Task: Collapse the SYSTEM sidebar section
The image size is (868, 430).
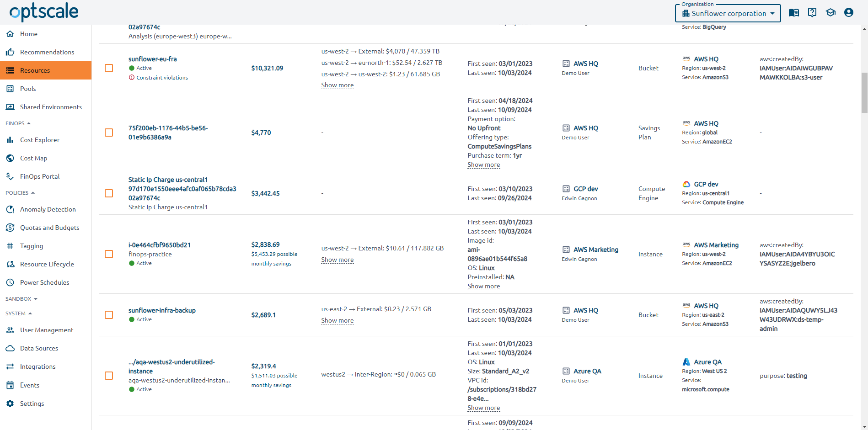Action: click(19, 313)
